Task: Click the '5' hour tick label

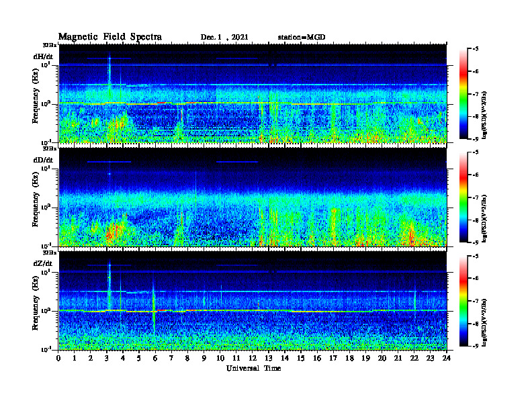Action: click(139, 359)
